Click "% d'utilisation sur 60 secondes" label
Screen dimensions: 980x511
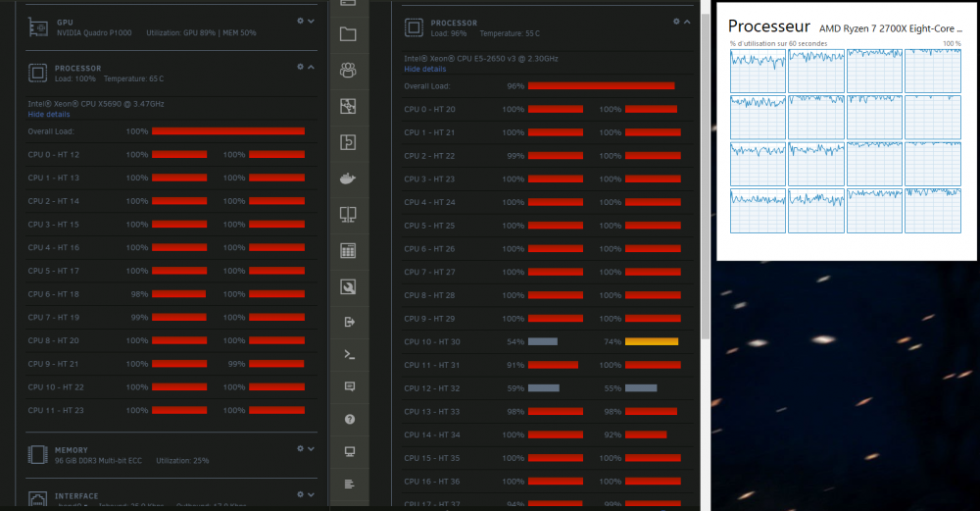tap(779, 44)
